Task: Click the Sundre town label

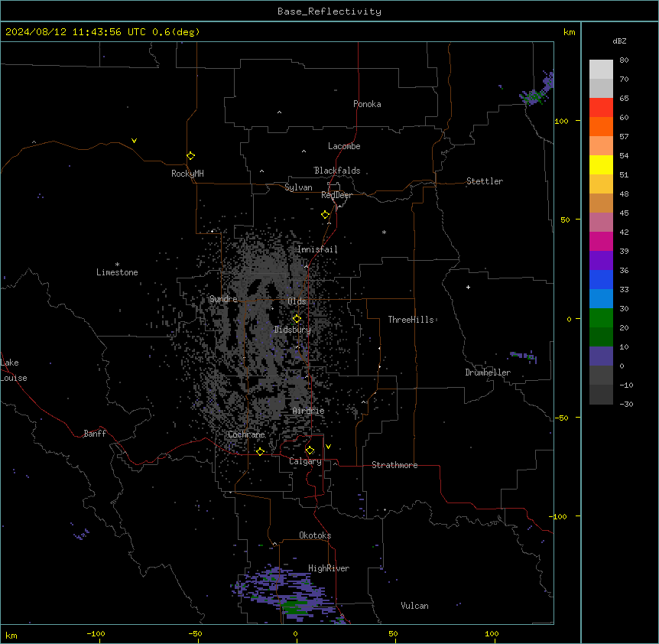Action: [x=223, y=299]
